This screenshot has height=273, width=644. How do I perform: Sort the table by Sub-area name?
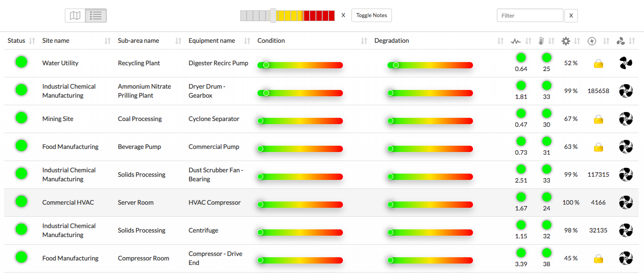pos(138,41)
